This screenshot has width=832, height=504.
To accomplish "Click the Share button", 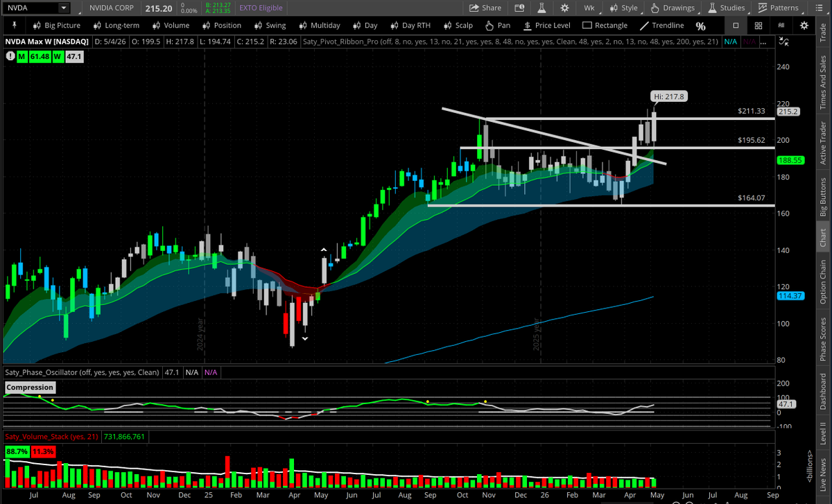I will (485, 8).
